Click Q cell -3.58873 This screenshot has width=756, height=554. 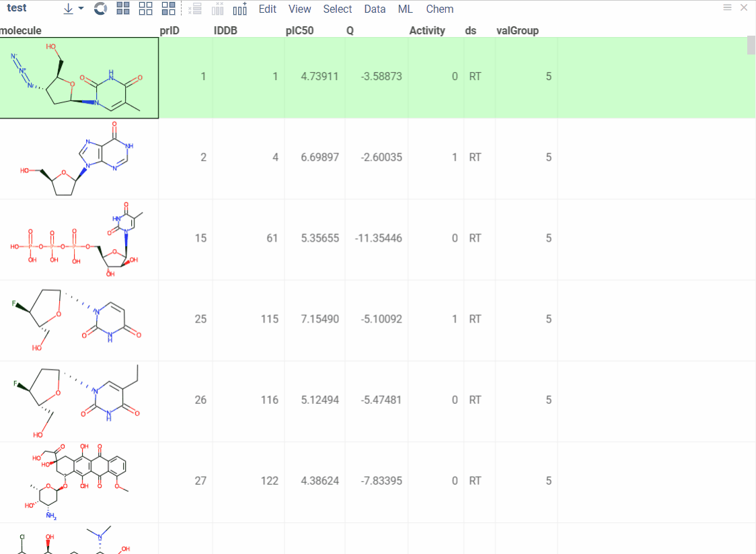coord(381,76)
